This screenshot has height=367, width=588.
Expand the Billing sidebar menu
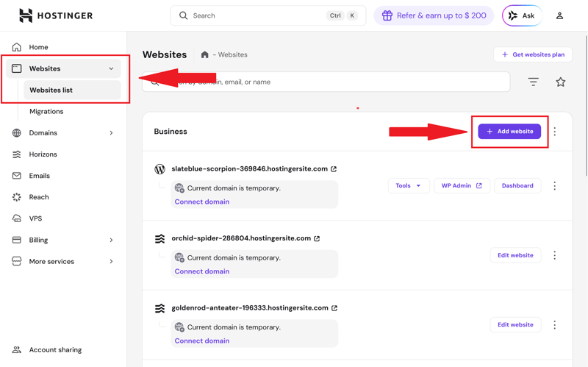pos(111,240)
